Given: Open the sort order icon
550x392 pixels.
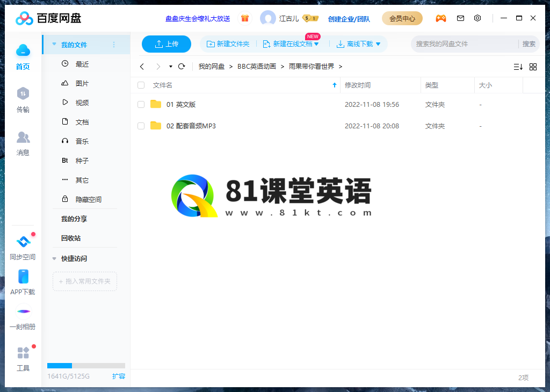Looking at the screenshot, I should 518,67.
